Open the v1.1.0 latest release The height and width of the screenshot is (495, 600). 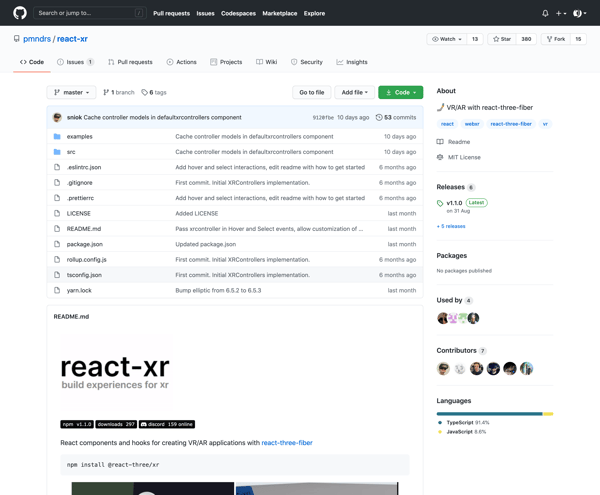(x=454, y=203)
